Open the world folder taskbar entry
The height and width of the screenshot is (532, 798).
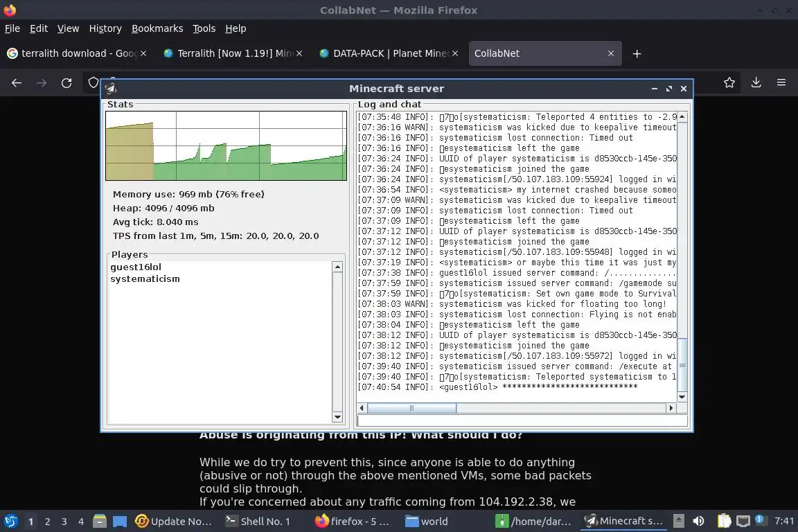coord(427,522)
